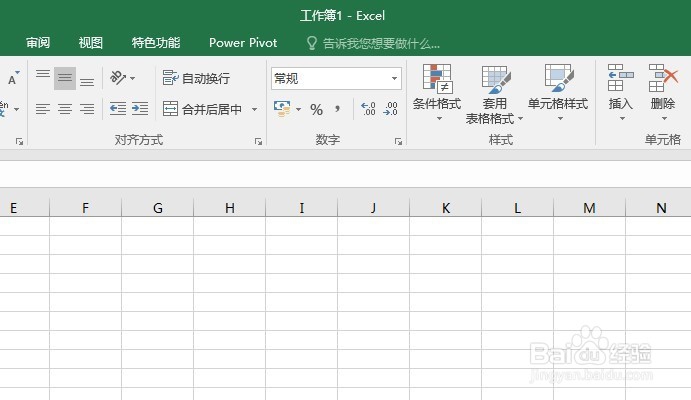Viewport: 691px width, 400px height.
Task: Click the formula bar input area
Action: [x=346, y=174]
